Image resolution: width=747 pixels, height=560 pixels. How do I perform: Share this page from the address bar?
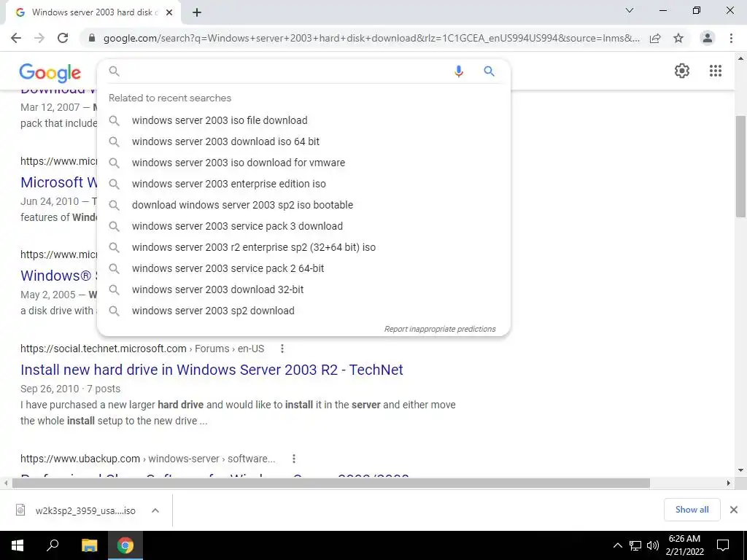coord(655,38)
